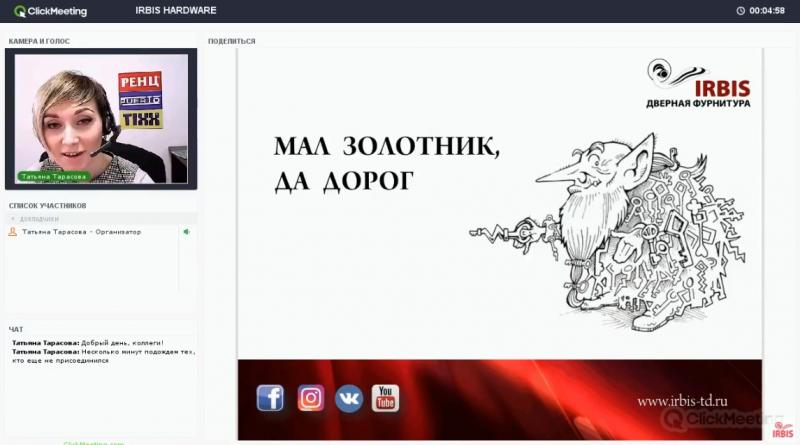Open the VK icon on the slide
The height and width of the screenshot is (445, 800).
[349, 399]
